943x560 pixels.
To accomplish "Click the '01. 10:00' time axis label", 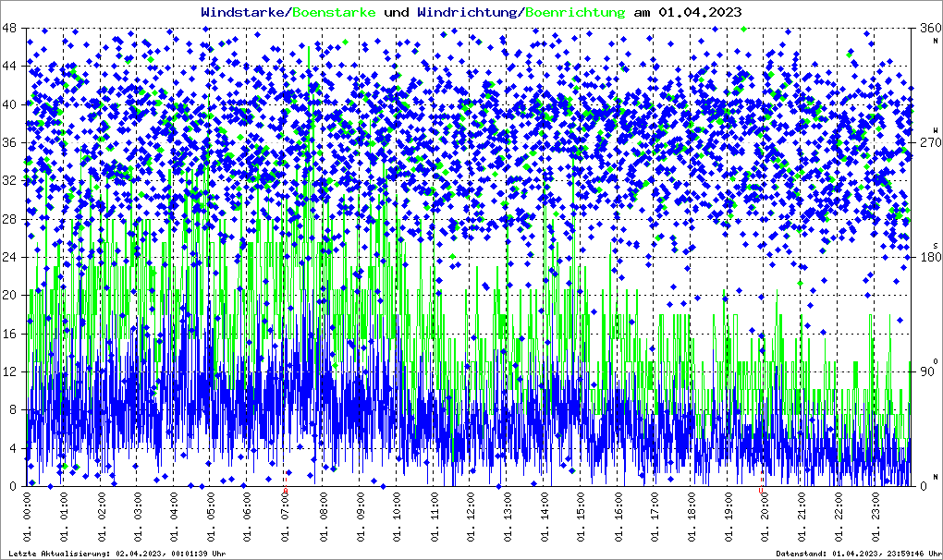I will [x=396, y=517].
